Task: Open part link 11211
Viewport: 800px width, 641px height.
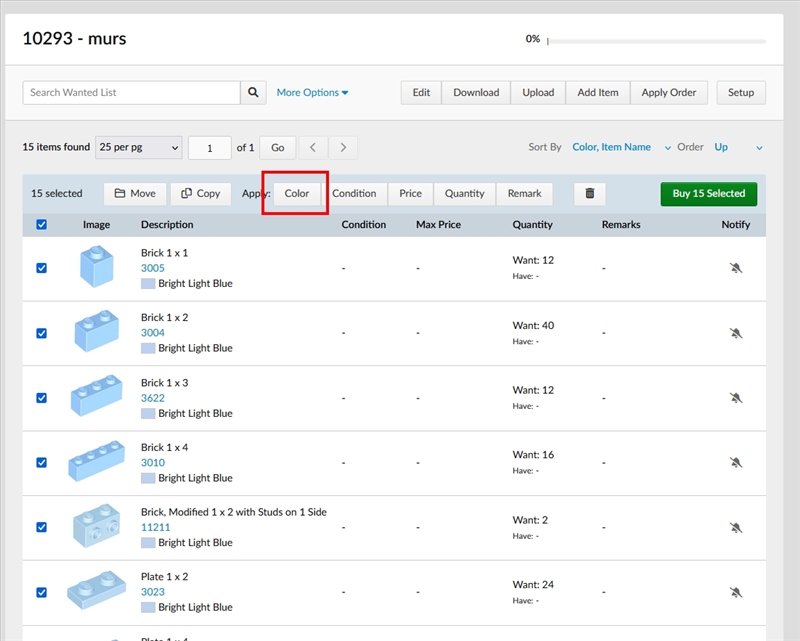Action: [x=155, y=527]
